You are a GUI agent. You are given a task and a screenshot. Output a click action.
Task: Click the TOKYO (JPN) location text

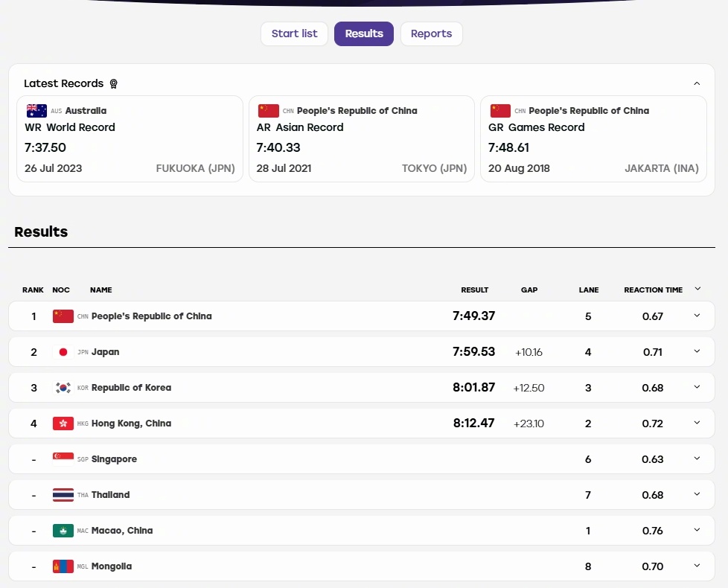[435, 168]
